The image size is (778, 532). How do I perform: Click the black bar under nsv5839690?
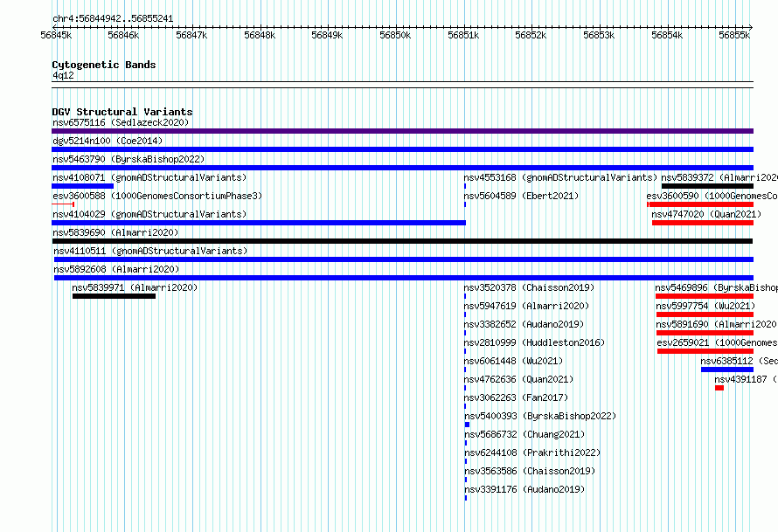click(402, 241)
